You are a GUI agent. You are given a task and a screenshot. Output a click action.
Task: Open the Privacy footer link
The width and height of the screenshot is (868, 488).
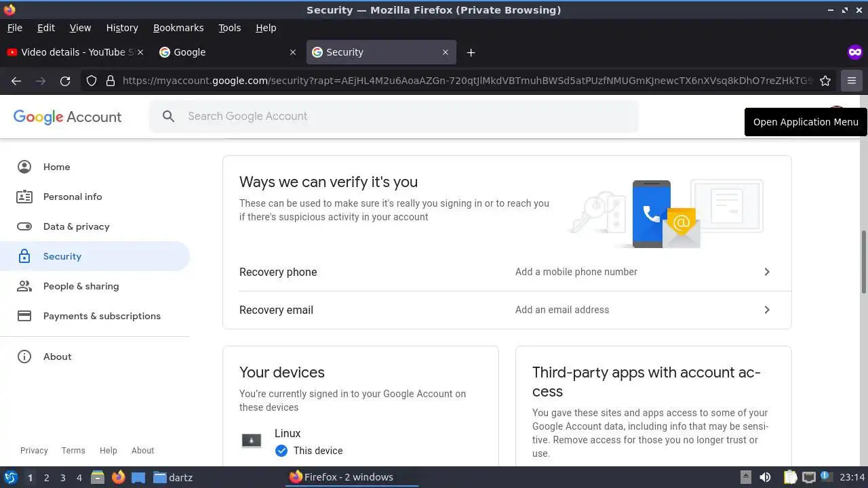[34, 451]
